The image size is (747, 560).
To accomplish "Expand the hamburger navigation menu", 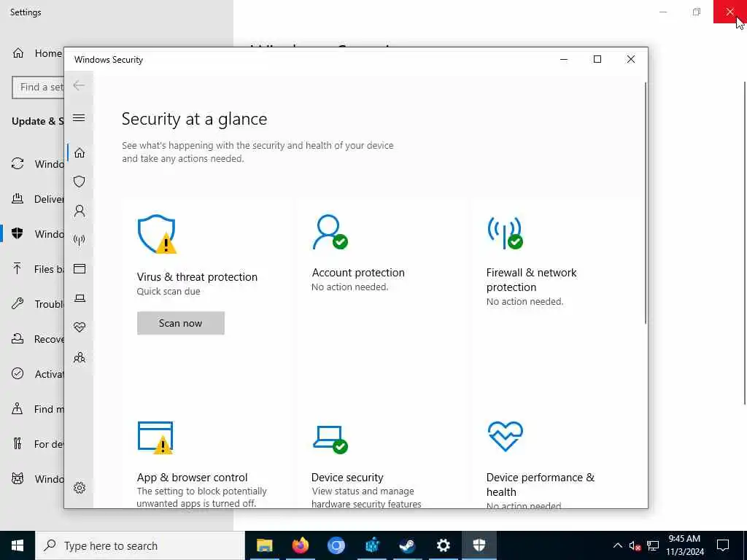I will tap(79, 117).
